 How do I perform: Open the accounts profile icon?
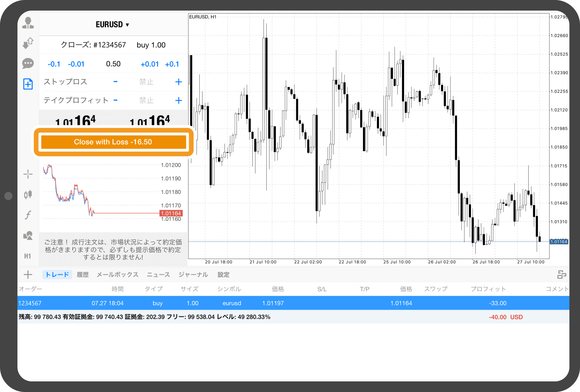tap(28, 23)
